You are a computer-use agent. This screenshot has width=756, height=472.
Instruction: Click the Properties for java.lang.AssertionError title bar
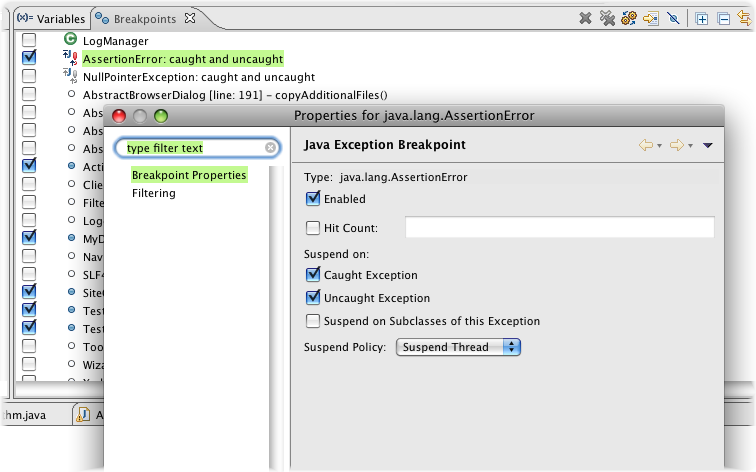[x=414, y=116]
